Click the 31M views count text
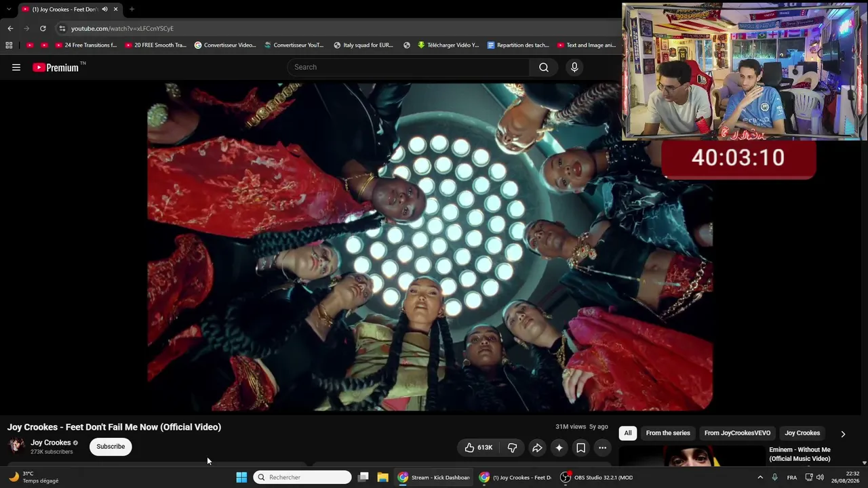 [570, 427]
